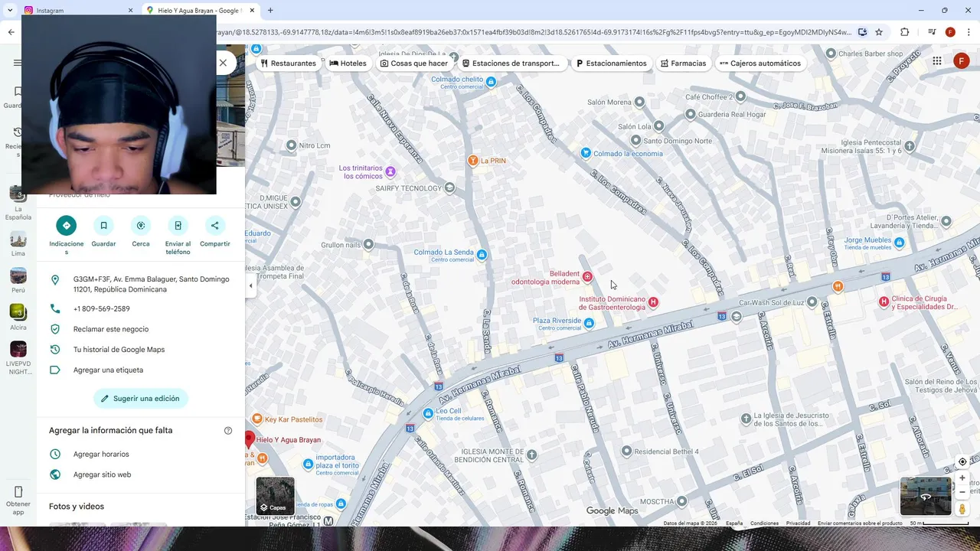Screen dimensions: 980x551
Task: Go back with browser arrow
Action: point(11,32)
